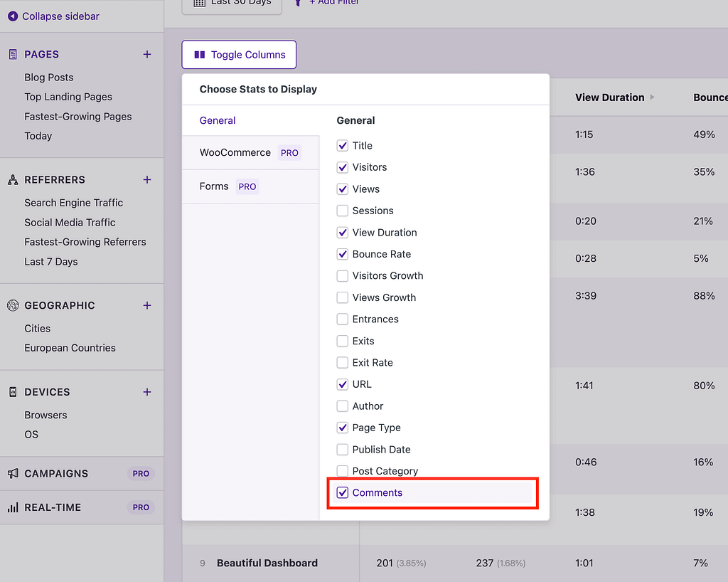Click the Toggle Columns button
This screenshot has width=728, height=582.
(238, 54)
